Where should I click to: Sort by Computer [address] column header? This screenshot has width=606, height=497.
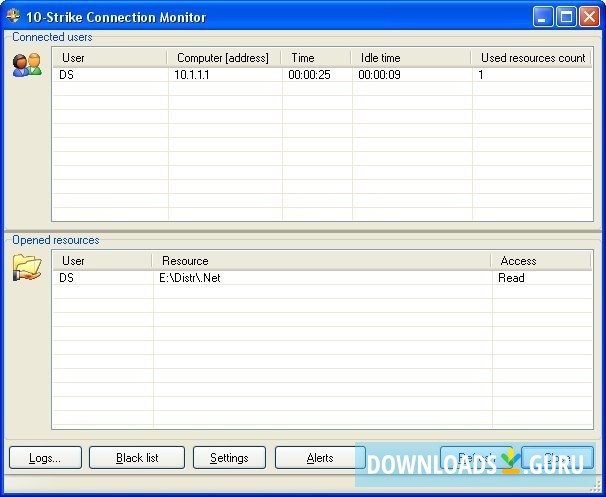[x=224, y=58]
